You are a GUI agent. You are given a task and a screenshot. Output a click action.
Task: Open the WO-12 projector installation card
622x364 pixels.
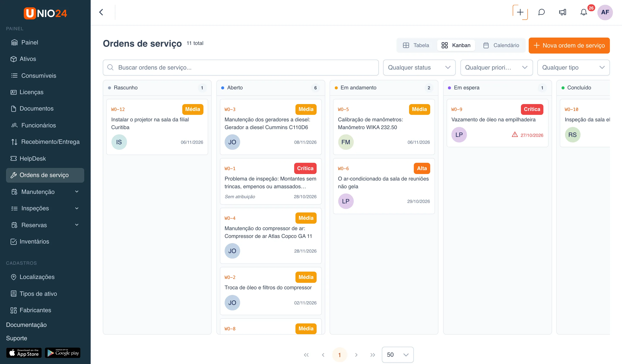pyautogui.click(x=157, y=127)
